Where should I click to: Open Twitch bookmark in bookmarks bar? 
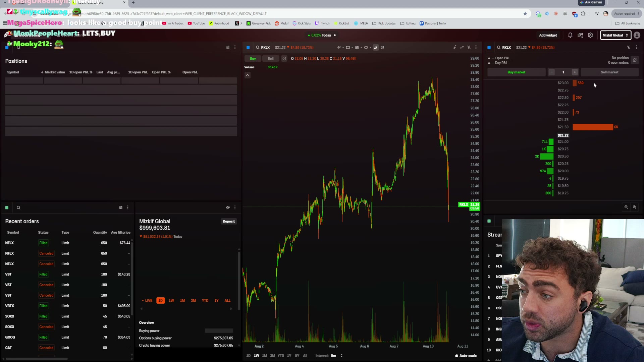pyautogui.click(x=322, y=23)
